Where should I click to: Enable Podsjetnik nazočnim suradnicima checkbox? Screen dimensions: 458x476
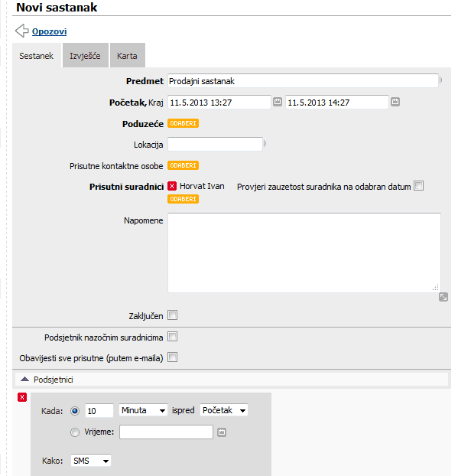(x=172, y=337)
